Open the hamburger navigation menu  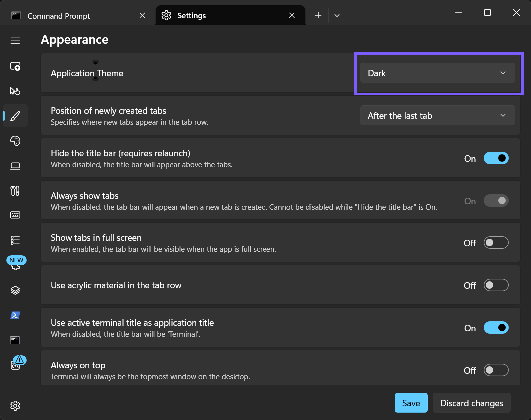[15, 41]
